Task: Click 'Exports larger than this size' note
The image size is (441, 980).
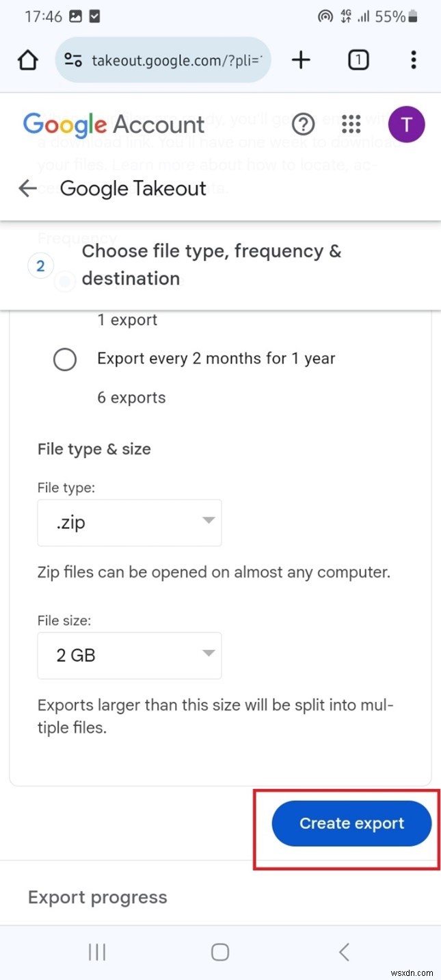Action: pyautogui.click(x=215, y=716)
